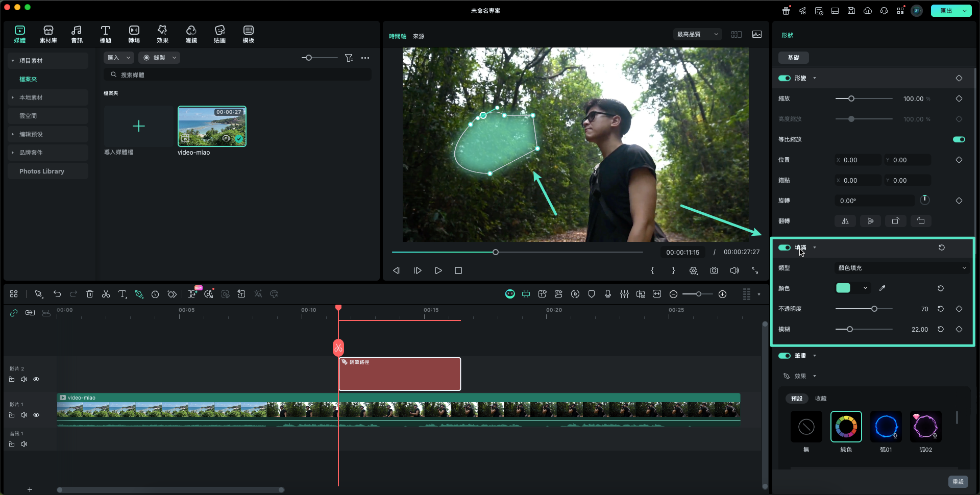Click the flip horizontal icon
980x495 pixels.
[845, 221]
